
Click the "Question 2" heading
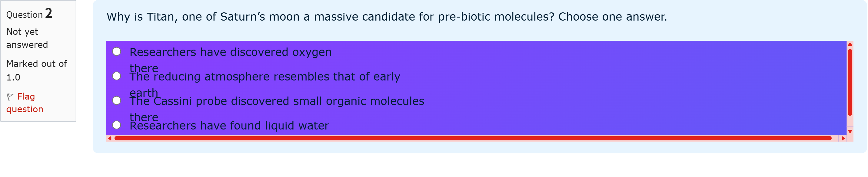click(x=29, y=14)
